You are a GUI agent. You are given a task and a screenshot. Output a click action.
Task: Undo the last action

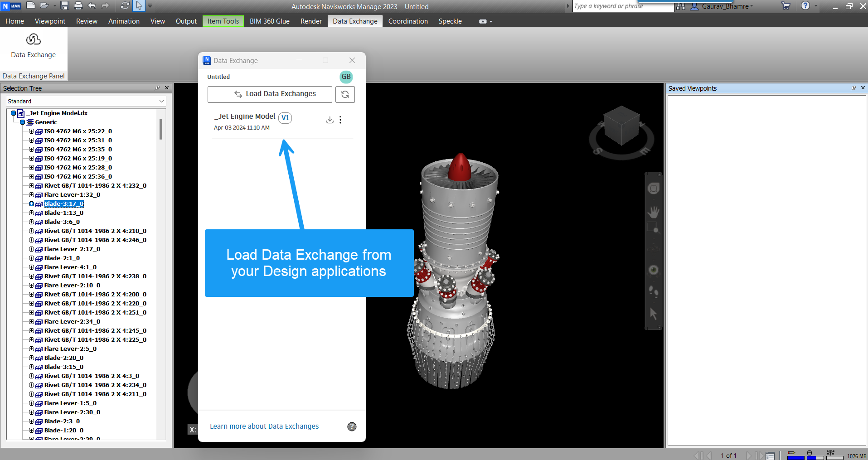(x=92, y=5)
